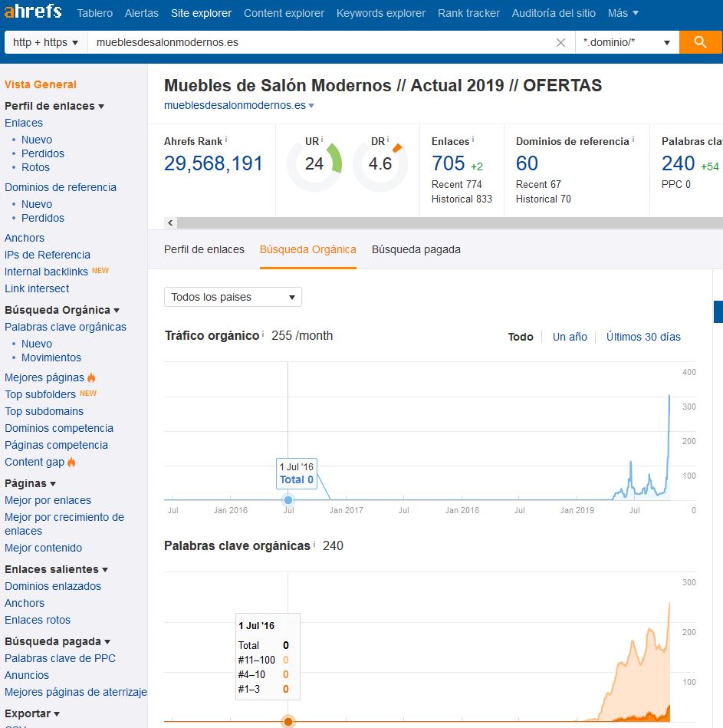723x728 pixels.
Task: Go to Content explorer
Action: [284, 13]
